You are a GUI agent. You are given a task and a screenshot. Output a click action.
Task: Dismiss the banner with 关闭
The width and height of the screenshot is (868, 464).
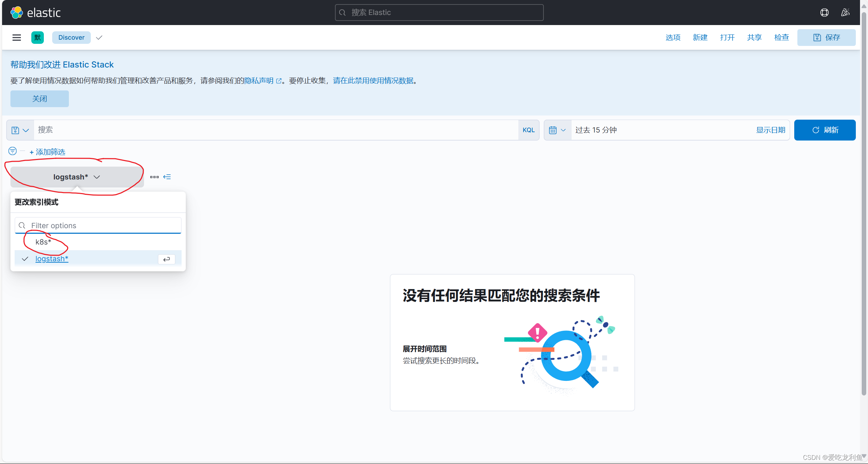coord(40,99)
